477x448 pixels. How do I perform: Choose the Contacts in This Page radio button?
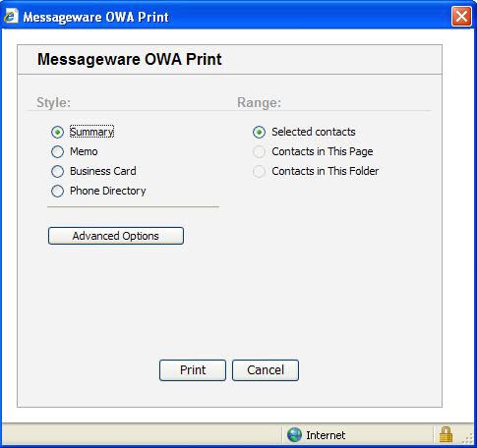pos(259,151)
